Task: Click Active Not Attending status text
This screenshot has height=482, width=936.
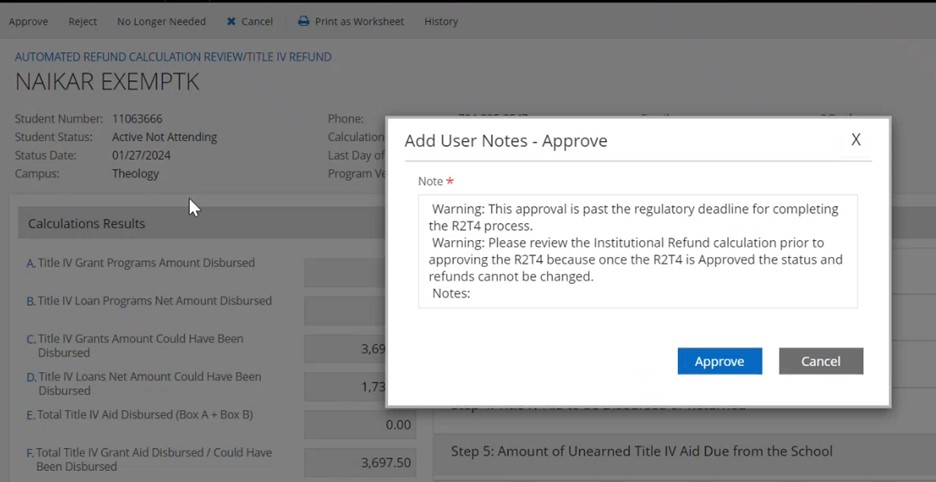Action: click(164, 137)
